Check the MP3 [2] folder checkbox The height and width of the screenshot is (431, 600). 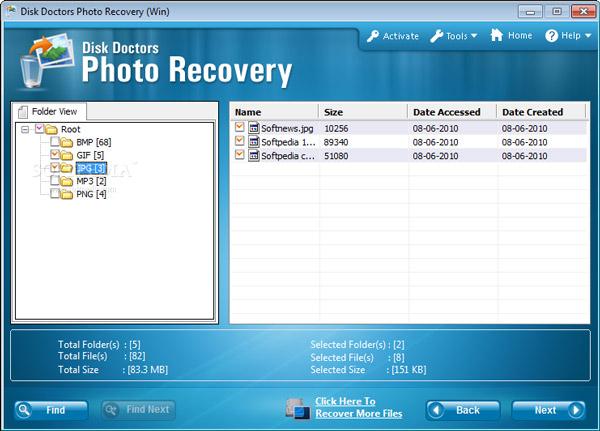click(x=55, y=180)
